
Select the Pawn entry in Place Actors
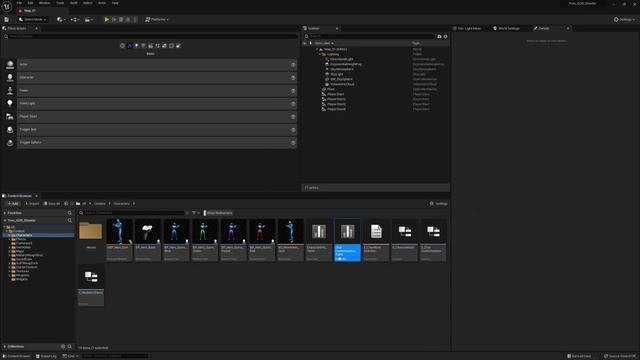click(157, 91)
